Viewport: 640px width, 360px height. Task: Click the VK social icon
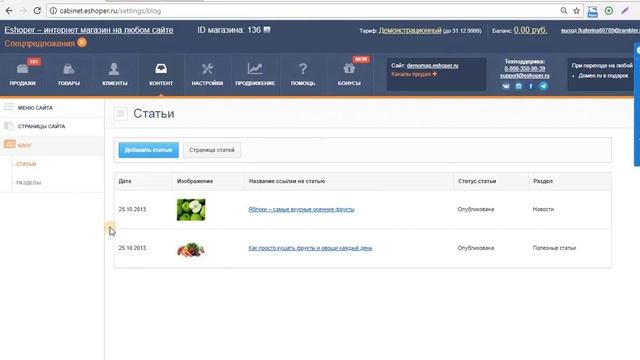pos(506,86)
